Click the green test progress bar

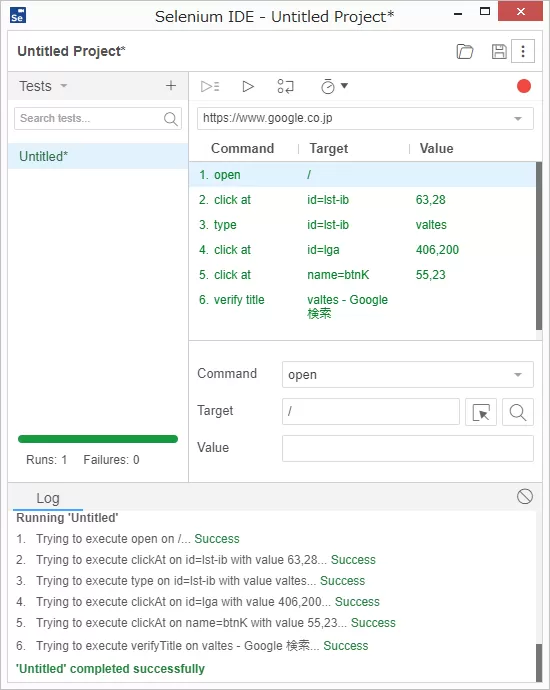98,439
